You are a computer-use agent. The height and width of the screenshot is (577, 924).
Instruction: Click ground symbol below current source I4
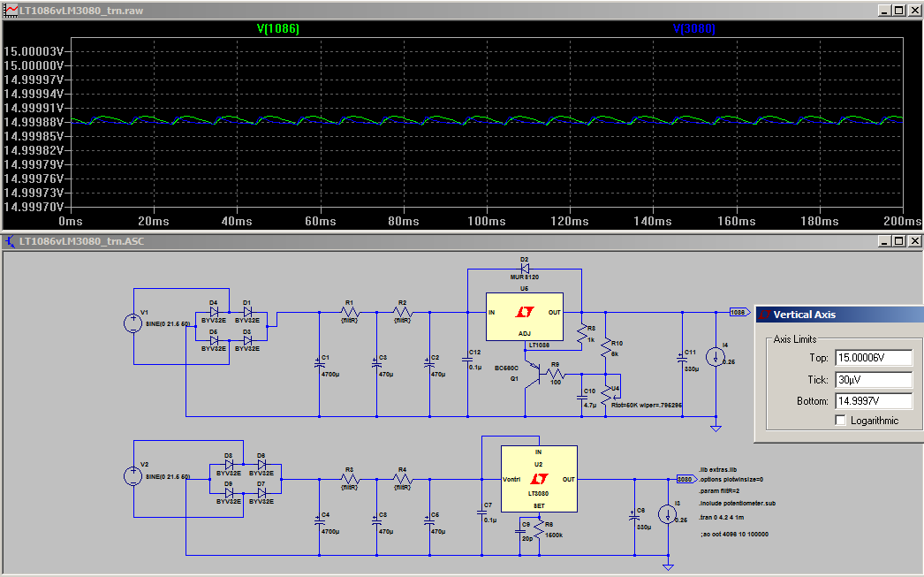coord(716,428)
